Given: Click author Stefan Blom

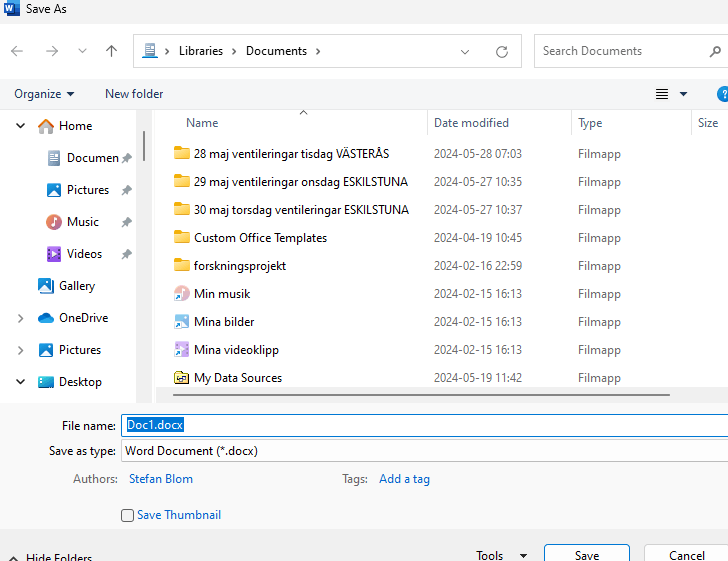Looking at the screenshot, I should click(161, 479).
